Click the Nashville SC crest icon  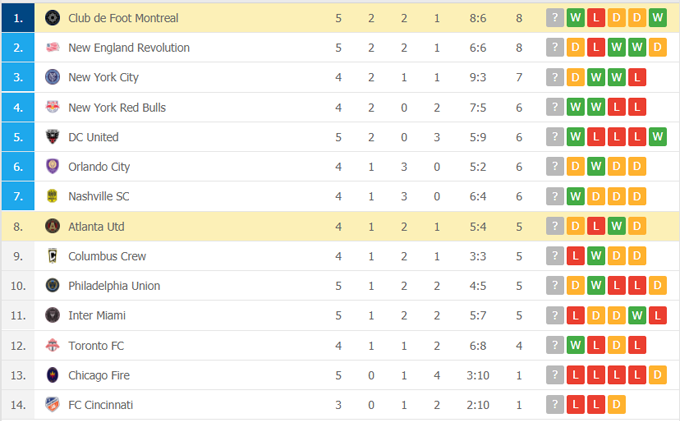click(53, 196)
